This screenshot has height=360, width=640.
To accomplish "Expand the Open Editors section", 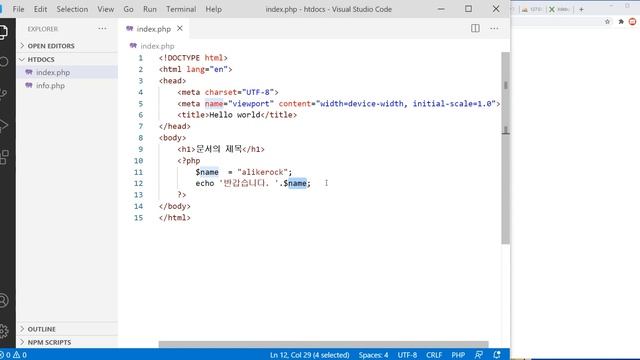I will [67, 46].
